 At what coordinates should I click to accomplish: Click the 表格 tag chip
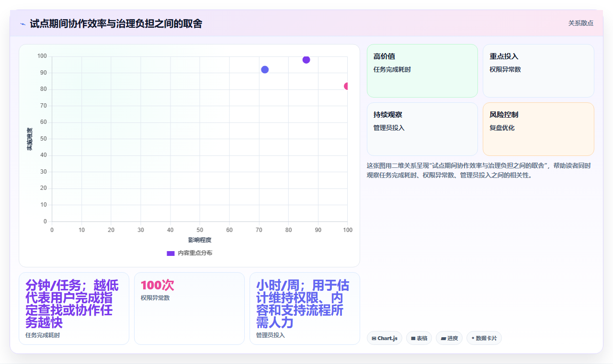419,338
